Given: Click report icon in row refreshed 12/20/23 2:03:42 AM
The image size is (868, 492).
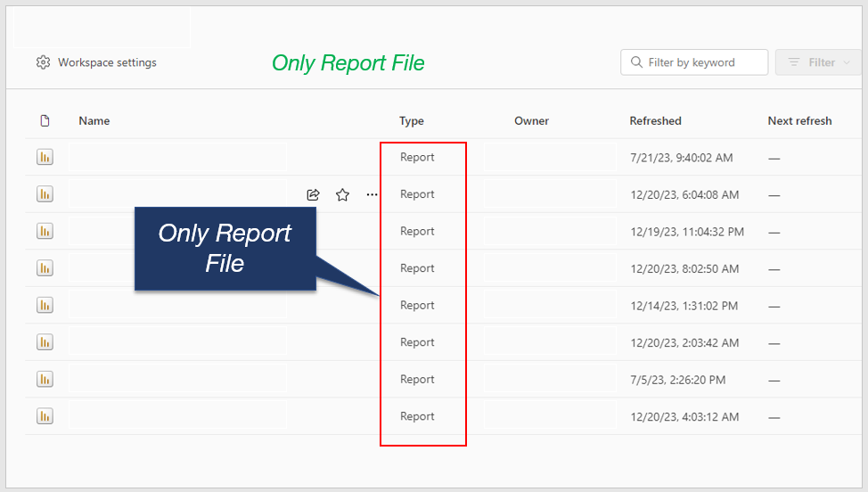Looking at the screenshot, I should point(45,342).
